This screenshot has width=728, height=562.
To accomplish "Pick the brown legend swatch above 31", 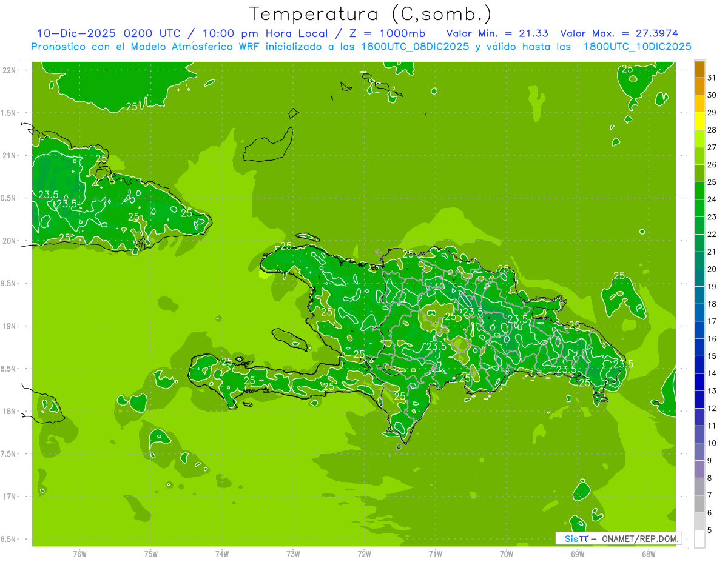I will click(x=699, y=69).
